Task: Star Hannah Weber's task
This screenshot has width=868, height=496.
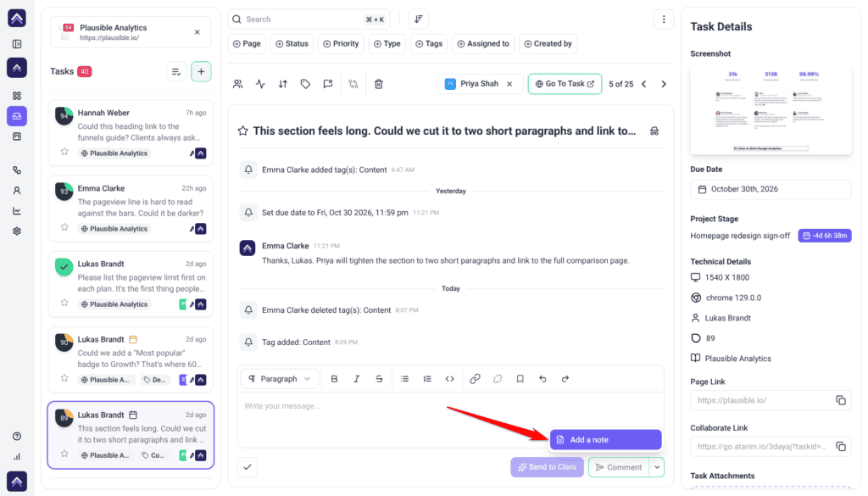Action: click(64, 152)
